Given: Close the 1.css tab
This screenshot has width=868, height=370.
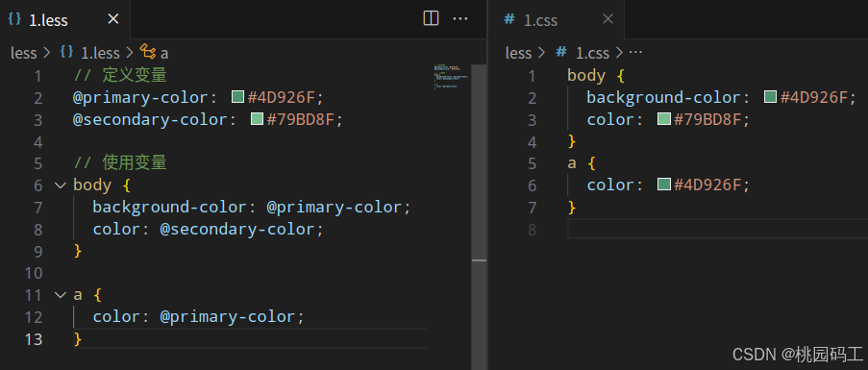Looking at the screenshot, I should [608, 19].
